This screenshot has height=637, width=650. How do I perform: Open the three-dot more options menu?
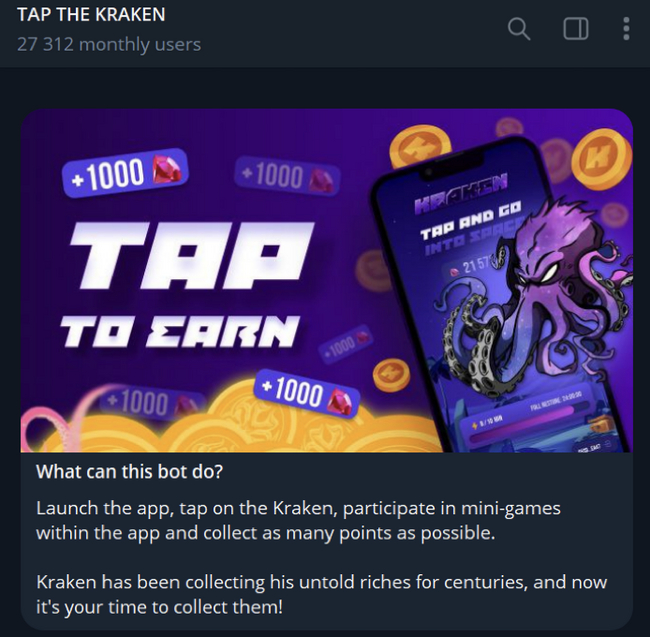[x=626, y=29]
